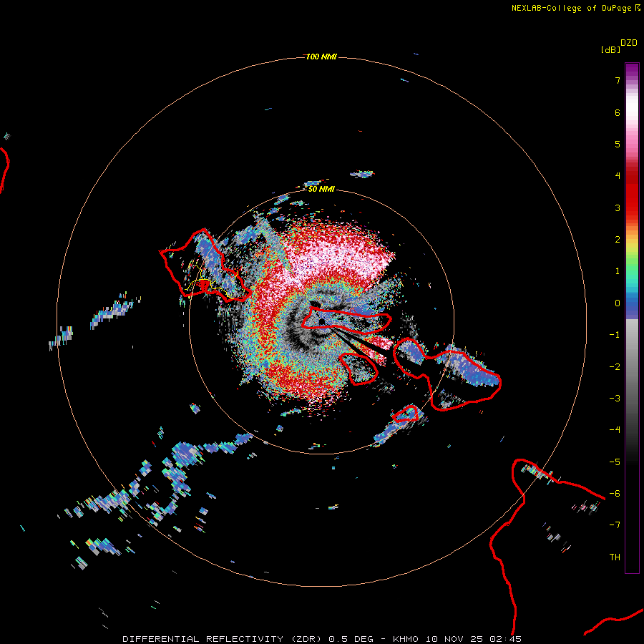The image size is (644, 644).
Task: Click the -3 value on the color scale
Action: point(615,399)
